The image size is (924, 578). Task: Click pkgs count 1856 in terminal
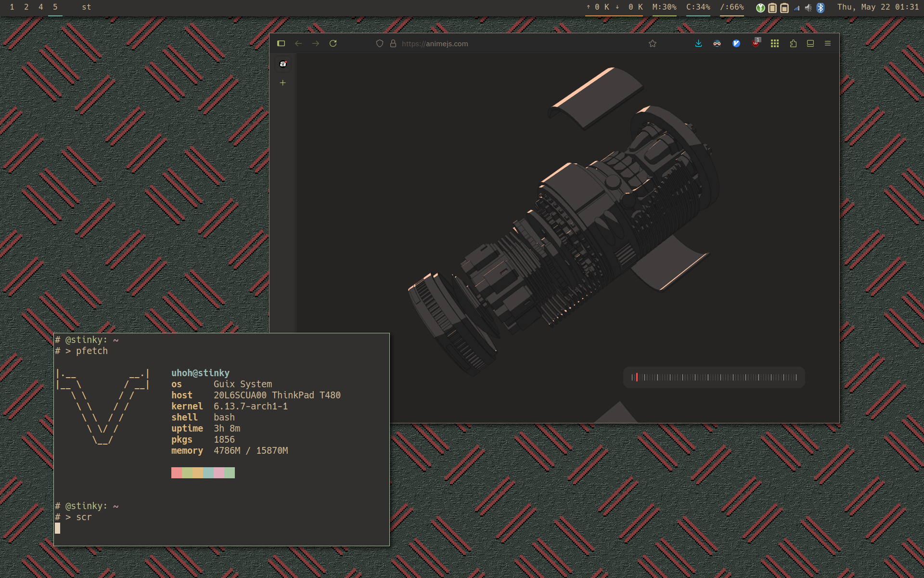tap(224, 439)
